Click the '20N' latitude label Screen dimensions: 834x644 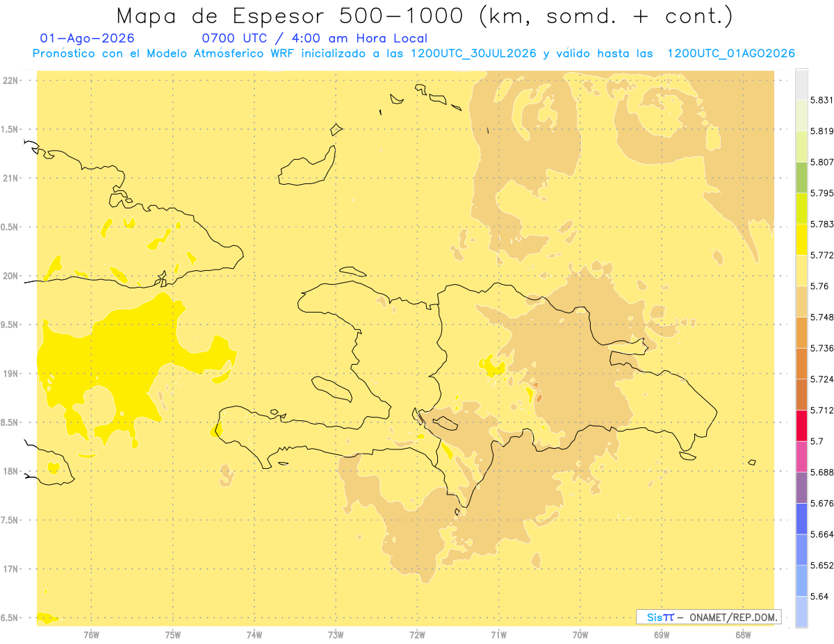[x=12, y=276]
